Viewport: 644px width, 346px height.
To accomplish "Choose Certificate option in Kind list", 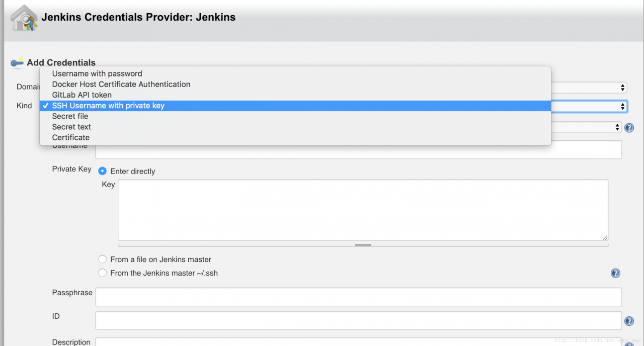I will (295, 137).
